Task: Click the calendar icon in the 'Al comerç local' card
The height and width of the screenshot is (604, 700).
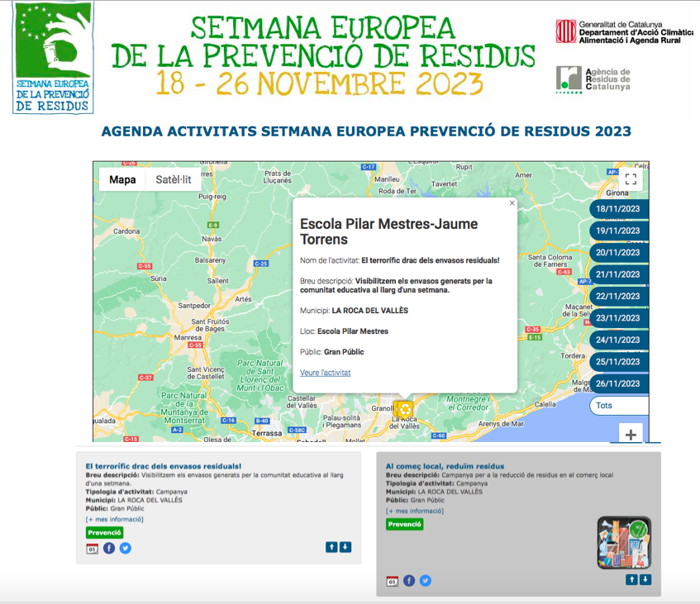Action: click(392, 581)
